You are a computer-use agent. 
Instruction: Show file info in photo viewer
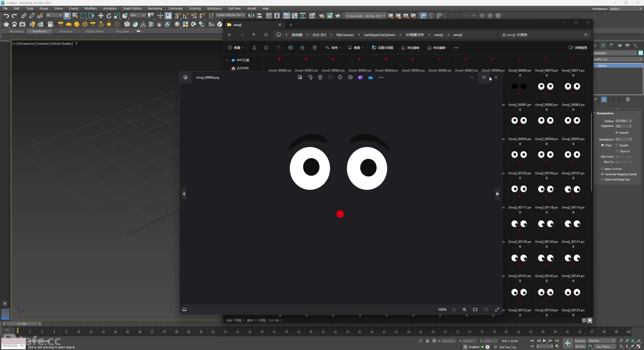[x=340, y=77]
